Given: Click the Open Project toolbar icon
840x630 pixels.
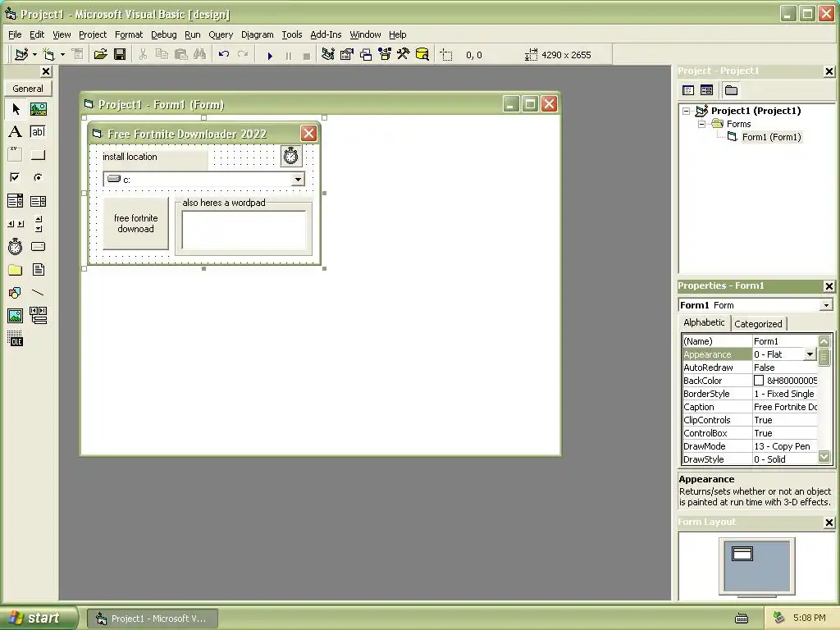Looking at the screenshot, I should [100, 54].
